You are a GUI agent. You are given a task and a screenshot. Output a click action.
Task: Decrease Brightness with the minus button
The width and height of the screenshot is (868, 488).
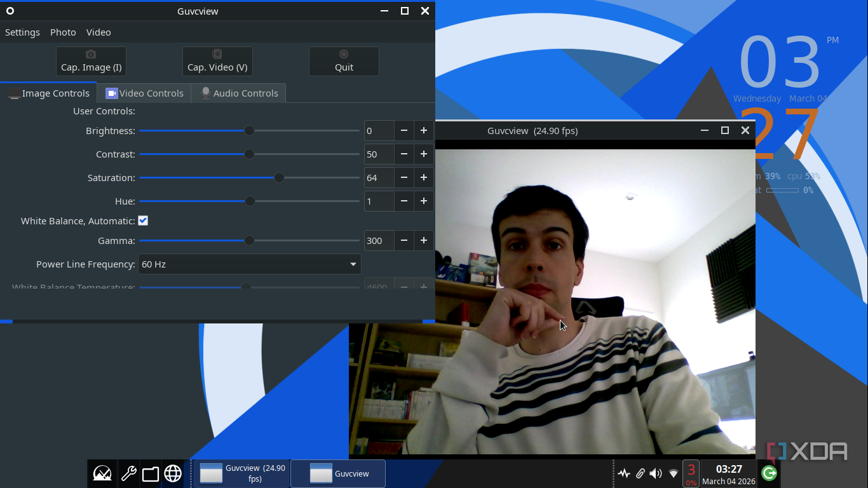pos(404,131)
